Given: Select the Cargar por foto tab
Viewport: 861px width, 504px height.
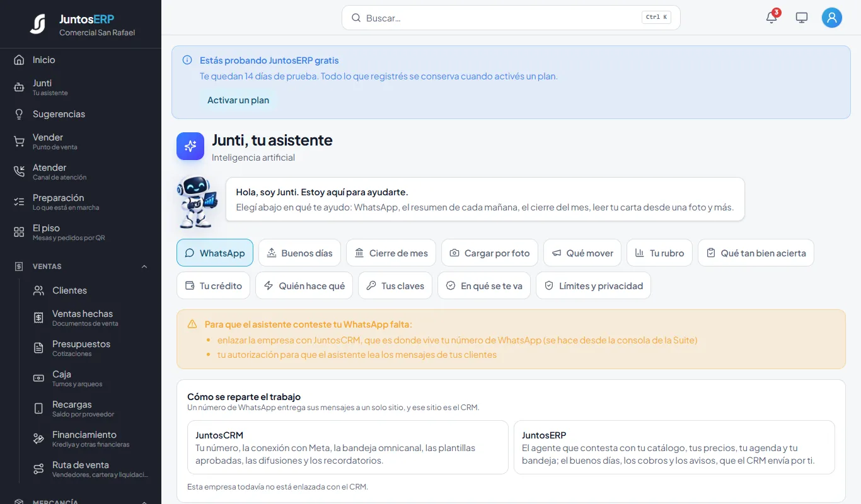Looking at the screenshot, I should [x=490, y=253].
